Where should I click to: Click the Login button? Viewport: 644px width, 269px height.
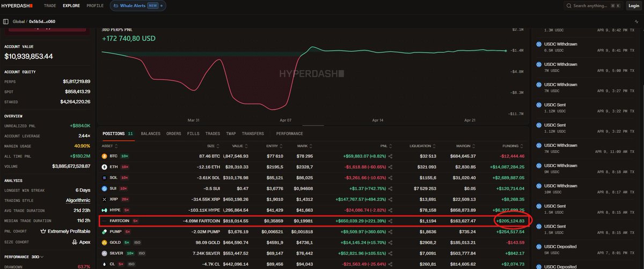pyautogui.click(x=633, y=6)
